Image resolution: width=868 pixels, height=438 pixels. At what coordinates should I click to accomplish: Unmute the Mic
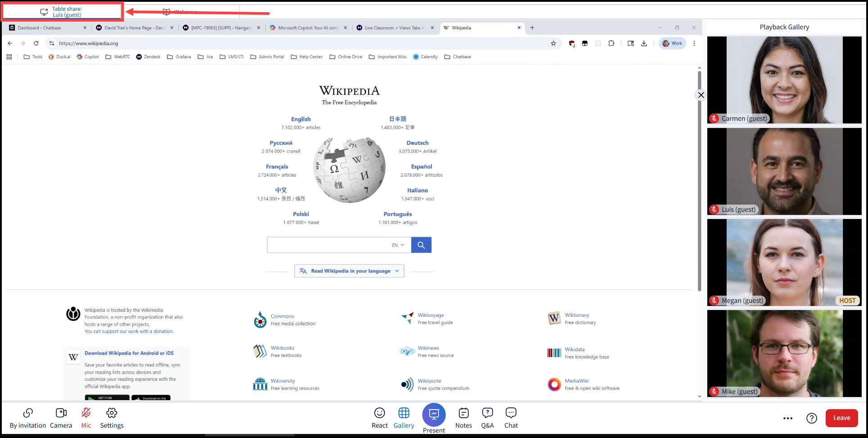pyautogui.click(x=86, y=418)
